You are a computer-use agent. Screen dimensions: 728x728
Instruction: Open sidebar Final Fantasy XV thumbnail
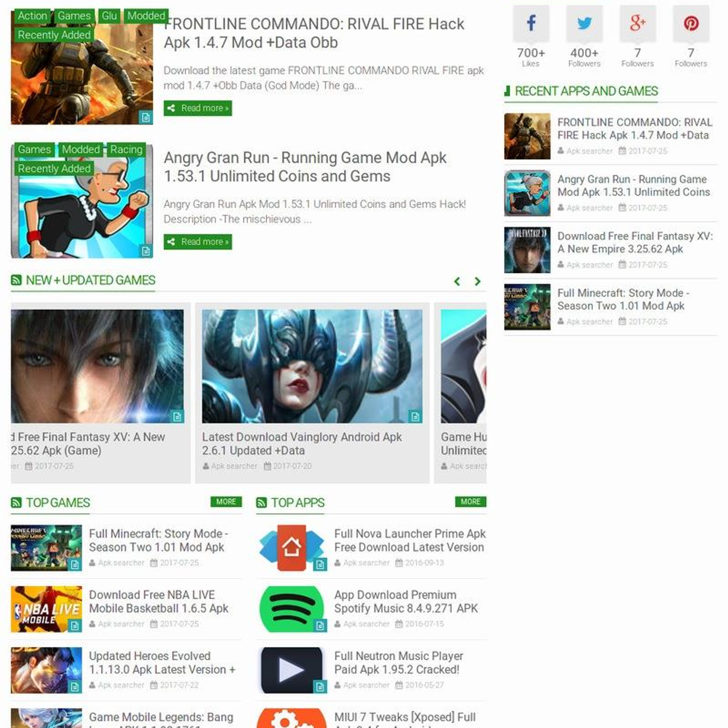(527, 250)
